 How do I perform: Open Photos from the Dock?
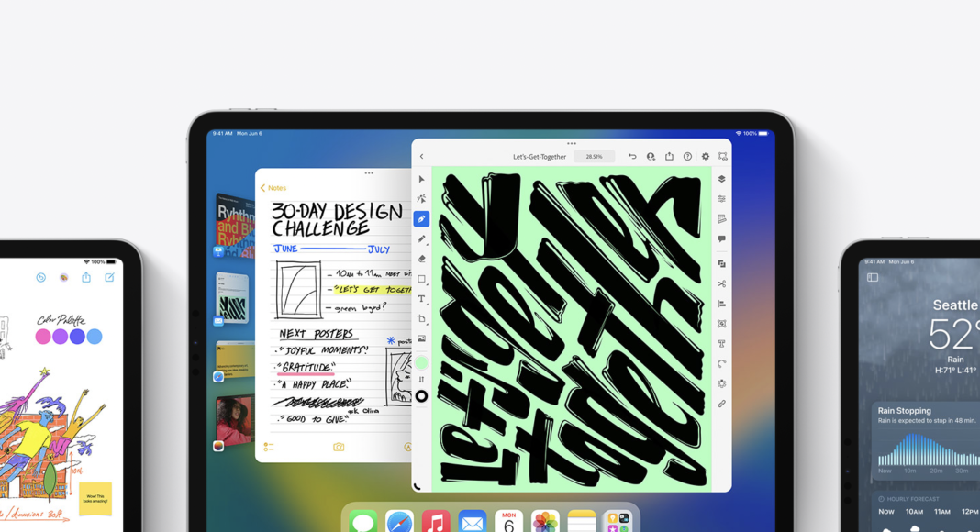[545, 521]
